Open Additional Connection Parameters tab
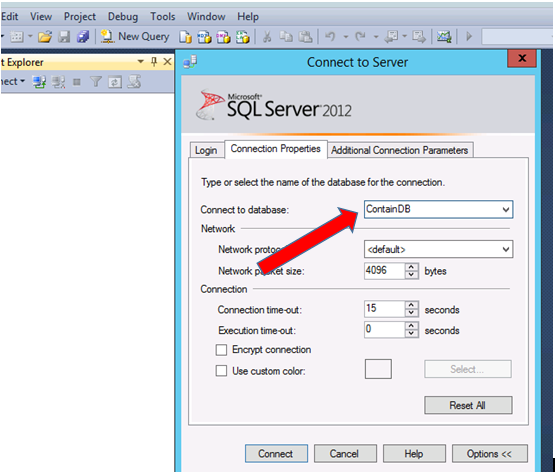Screen dimensions: 556x473 click(400, 150)
